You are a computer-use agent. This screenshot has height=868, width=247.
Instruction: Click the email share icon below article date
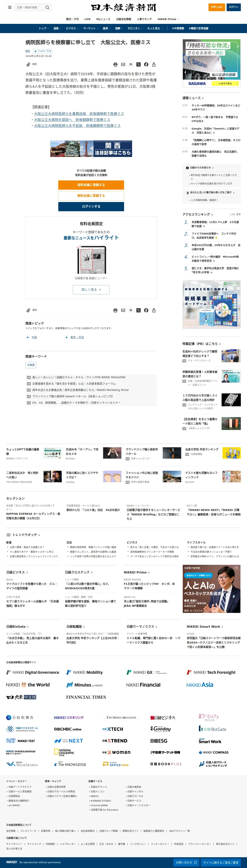[x=123, y=64]
